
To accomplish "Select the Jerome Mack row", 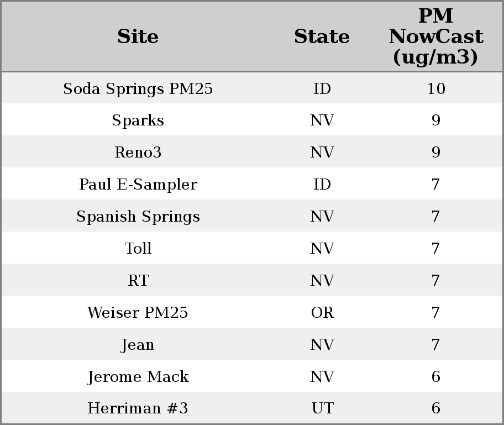I will (x=138, y=377).
